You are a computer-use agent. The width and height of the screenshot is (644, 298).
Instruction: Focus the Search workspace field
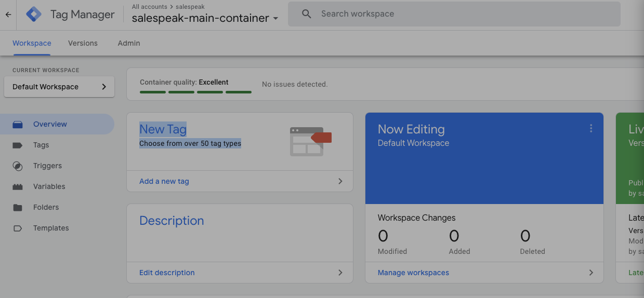click(454, 14)
